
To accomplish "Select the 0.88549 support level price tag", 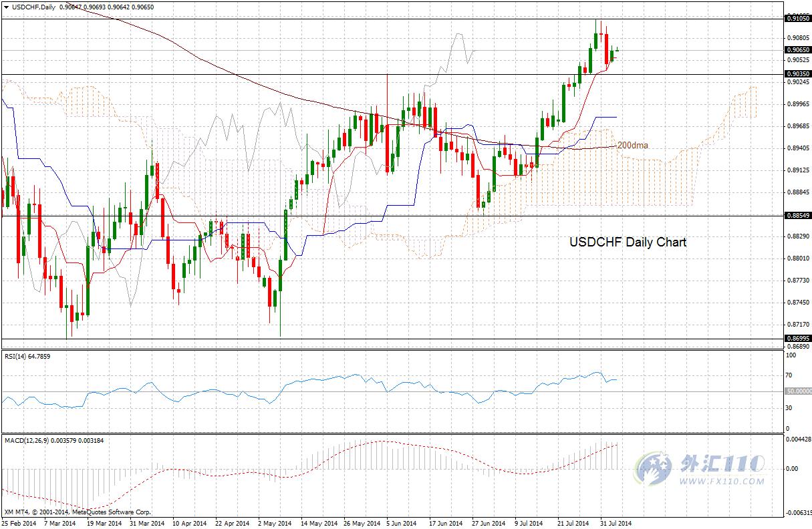I will [x=798, y=216].
